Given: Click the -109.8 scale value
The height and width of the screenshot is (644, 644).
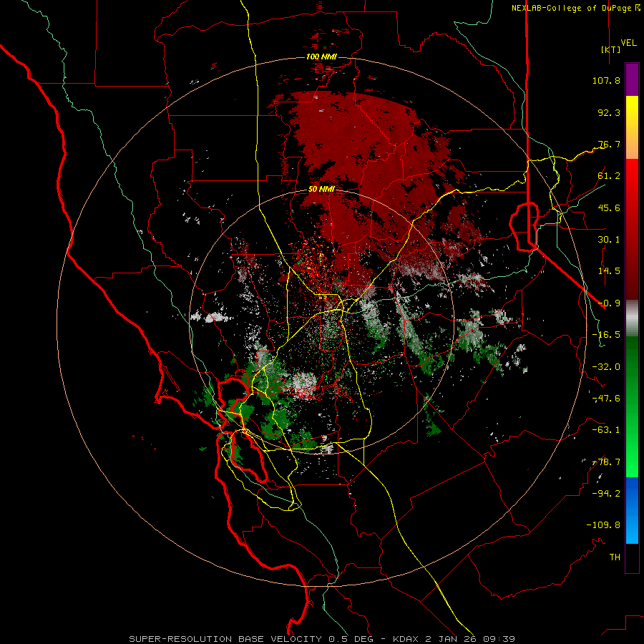Looking at the screenshot, I should (x=603, y=525).
